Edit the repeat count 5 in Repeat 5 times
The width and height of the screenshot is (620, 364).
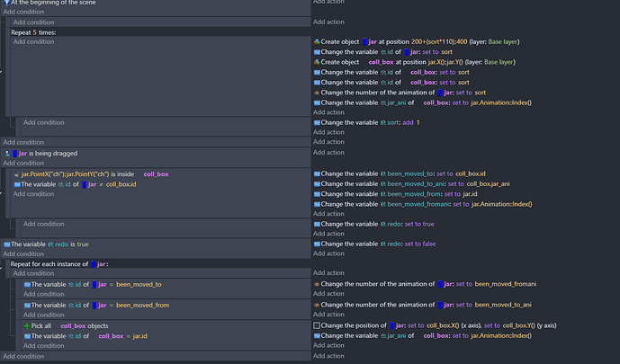(35, 32)
